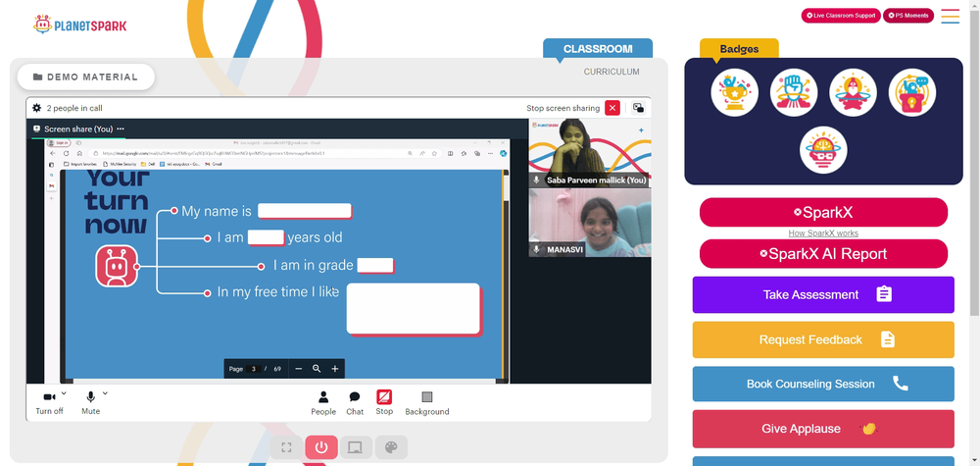Zoom out the shared PDF page

(298, 369)
